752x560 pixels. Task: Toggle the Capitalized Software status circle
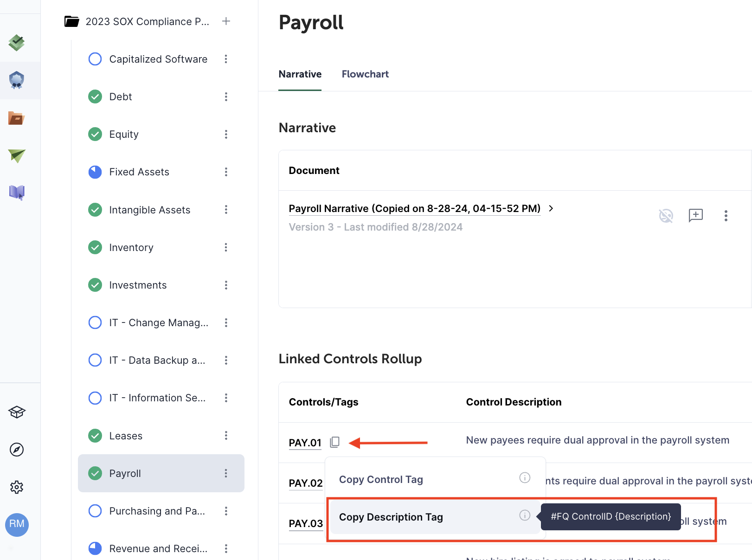95,59
